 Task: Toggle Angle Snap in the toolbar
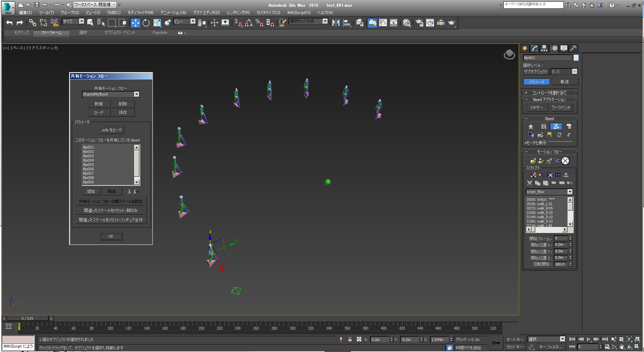pyautogui.click(x=249, y=23)
